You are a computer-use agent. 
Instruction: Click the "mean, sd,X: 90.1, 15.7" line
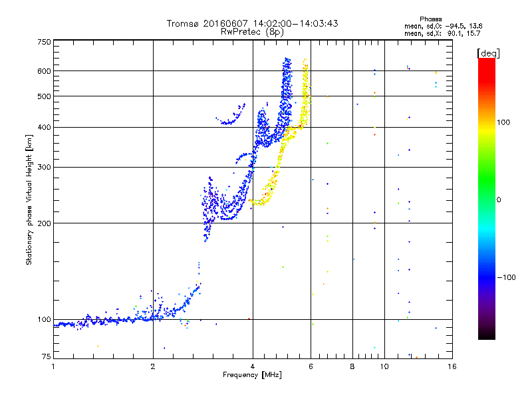442,33
